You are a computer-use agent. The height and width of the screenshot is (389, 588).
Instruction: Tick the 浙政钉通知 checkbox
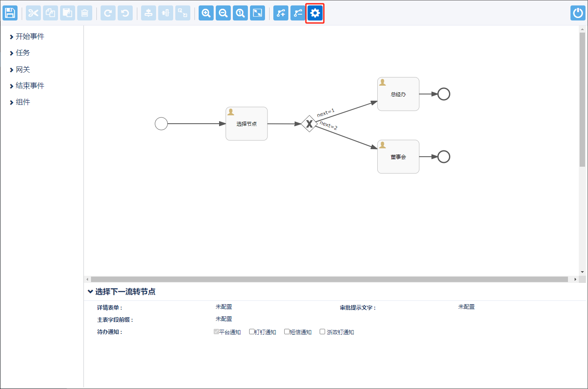pyautogui.click(x=322, y=332)
